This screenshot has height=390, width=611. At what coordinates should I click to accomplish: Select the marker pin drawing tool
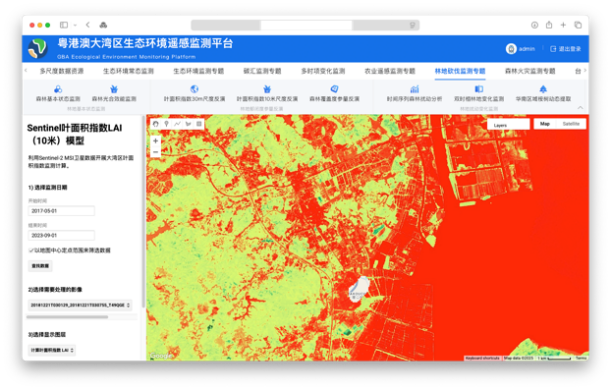tap(166, 124)
